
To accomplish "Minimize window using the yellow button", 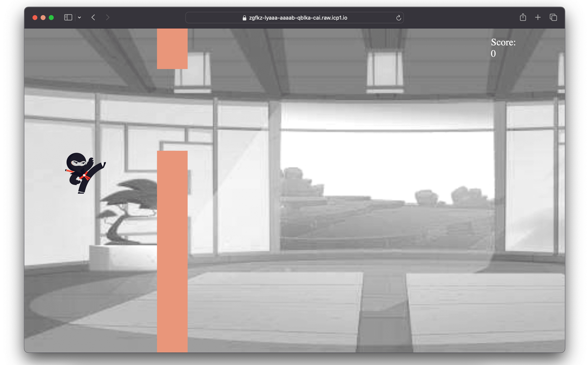I will point(43,18).
